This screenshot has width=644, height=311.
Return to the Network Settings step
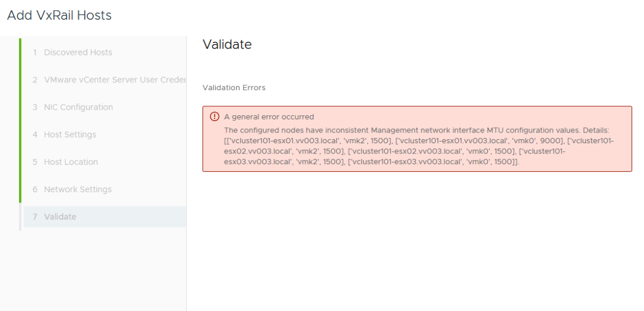pyautogui.click(x=78, y=190)
